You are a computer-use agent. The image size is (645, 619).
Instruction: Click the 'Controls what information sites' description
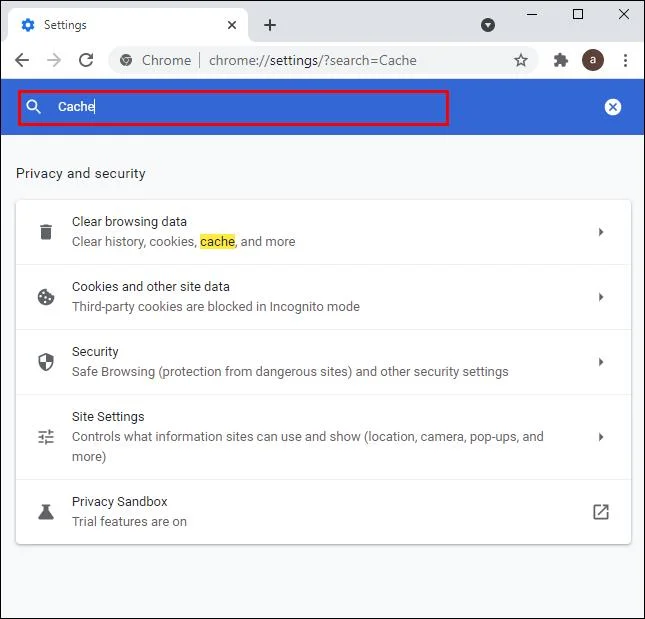click(308, 447)
